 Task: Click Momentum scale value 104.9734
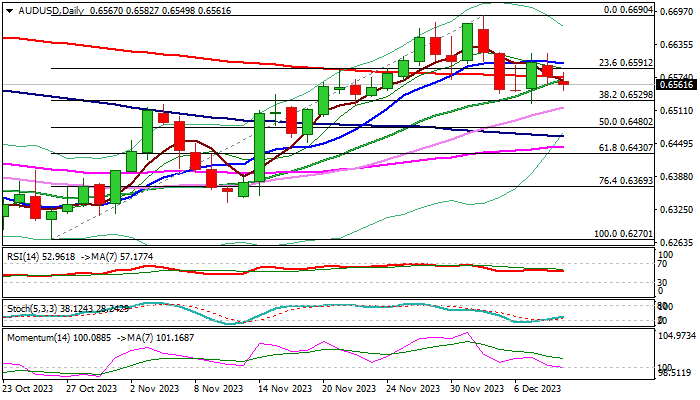pyautogui.click(x=678, y=336)
